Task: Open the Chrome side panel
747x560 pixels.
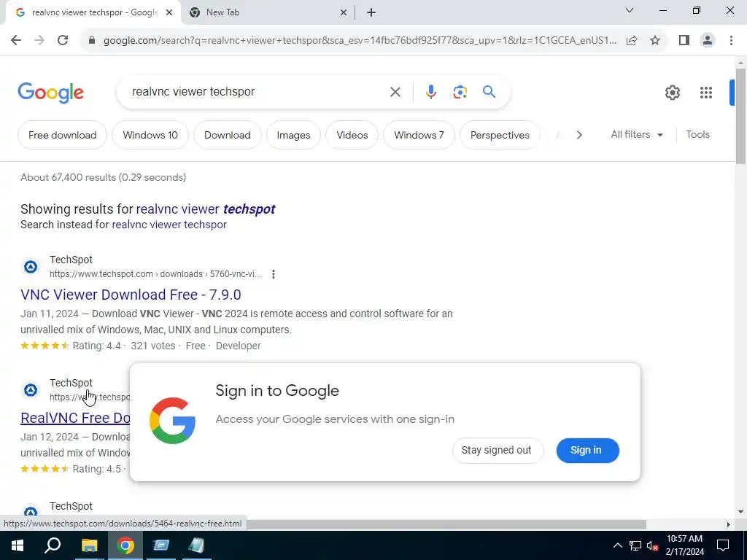Action: (x=684, y=41)
